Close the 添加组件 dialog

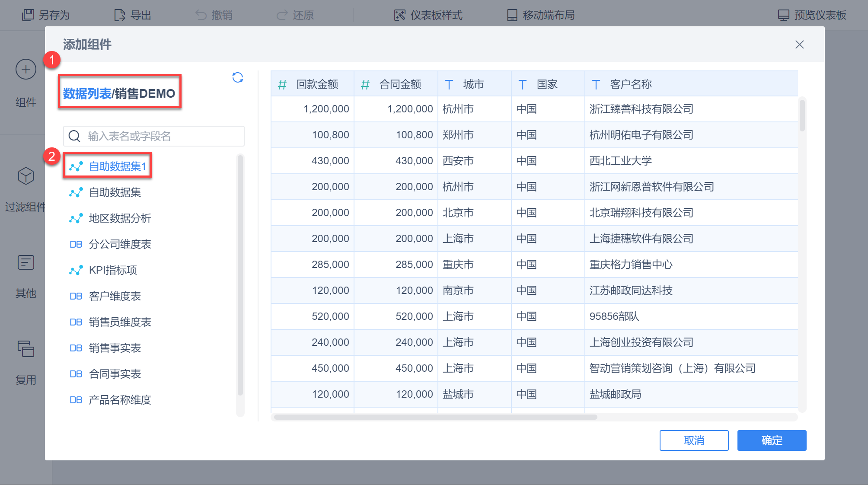click(799, 45)
